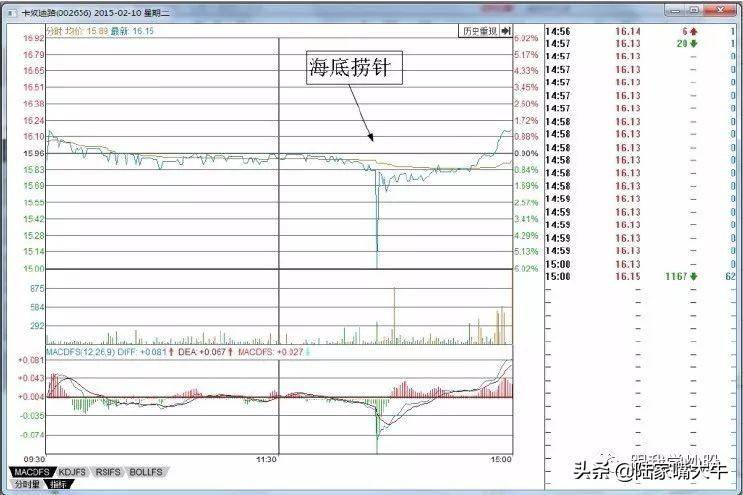743x495 pixels.
Task: Click the 16.92 price axis label
Action: [x=34, y=38]
